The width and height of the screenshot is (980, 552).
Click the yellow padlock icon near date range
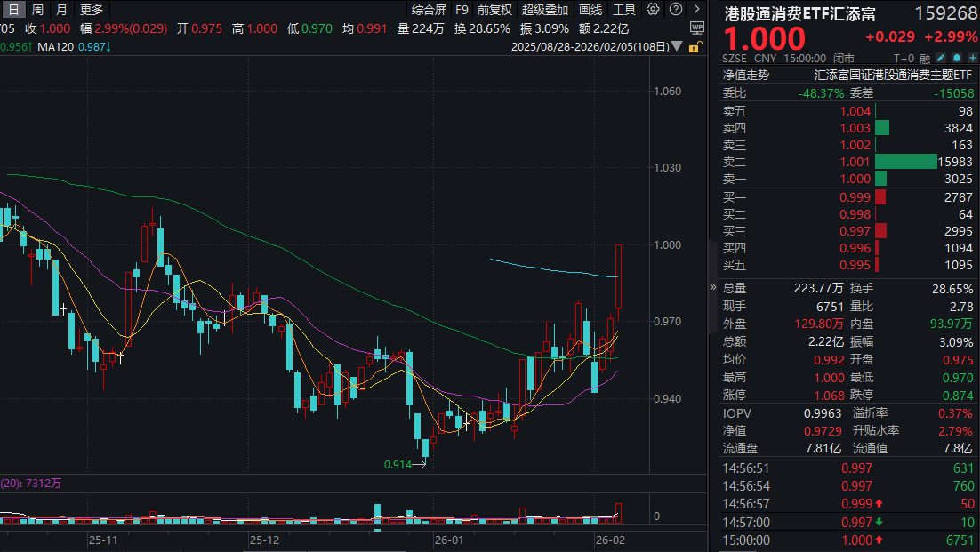coord(695,46)
